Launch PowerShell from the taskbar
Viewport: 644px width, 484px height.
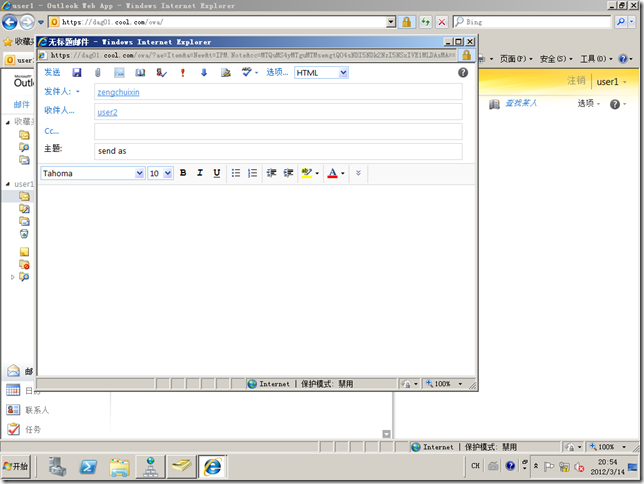88,467
